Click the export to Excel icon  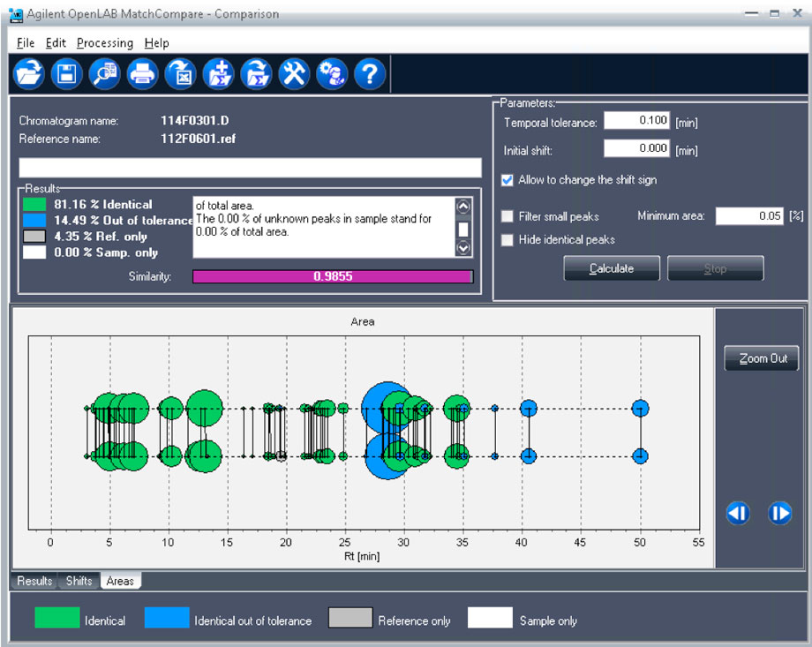pyautogui.click(x=180, y=74)
